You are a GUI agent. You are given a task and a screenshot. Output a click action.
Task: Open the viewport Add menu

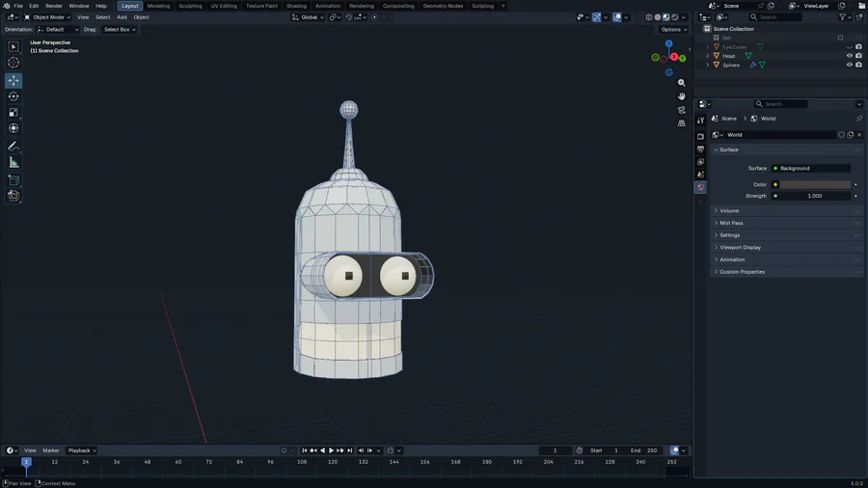(x=122, y=17)
